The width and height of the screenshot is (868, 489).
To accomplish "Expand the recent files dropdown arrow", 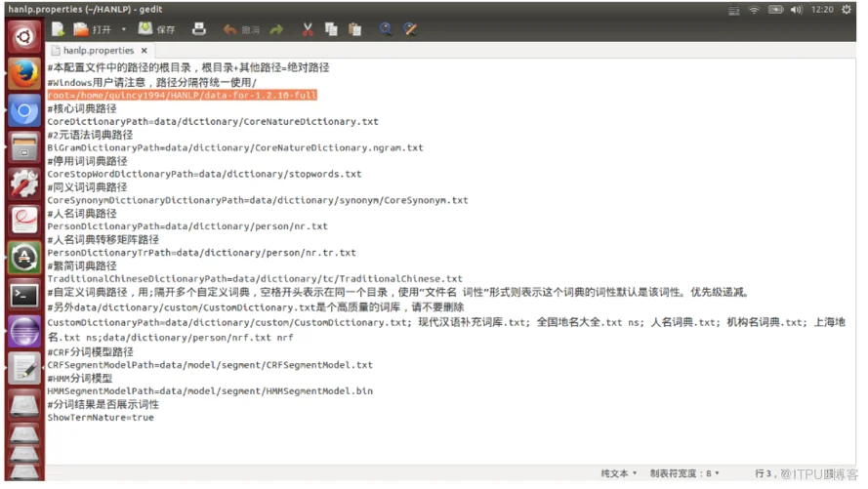I will click(123, 29).
